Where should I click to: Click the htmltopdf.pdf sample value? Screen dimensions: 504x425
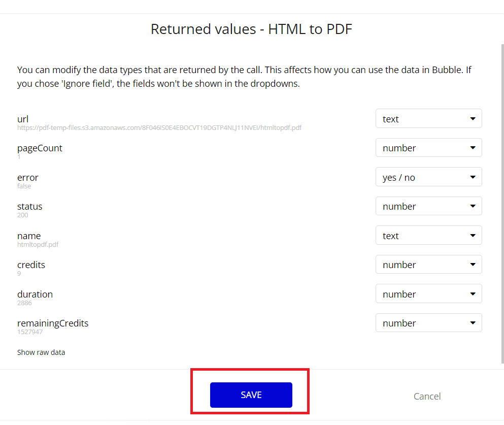(38, 245)
